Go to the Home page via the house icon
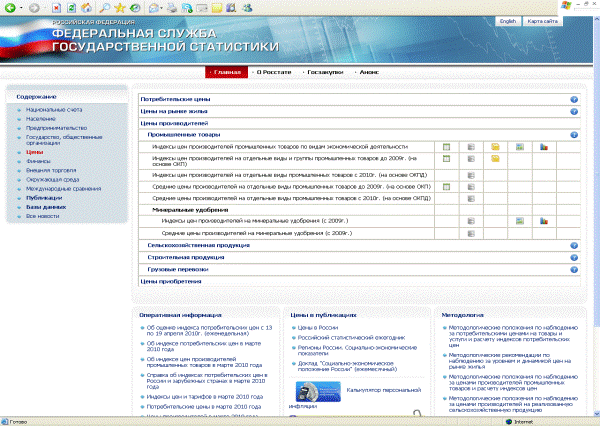Viewport: 600px width, 426px height. pyautogui.click(x=87, y=7)
